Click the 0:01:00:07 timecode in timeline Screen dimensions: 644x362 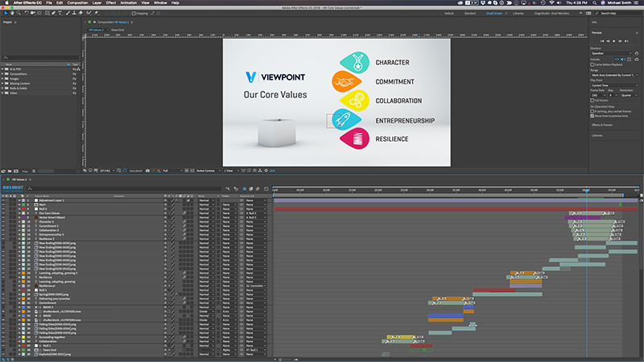13,187
